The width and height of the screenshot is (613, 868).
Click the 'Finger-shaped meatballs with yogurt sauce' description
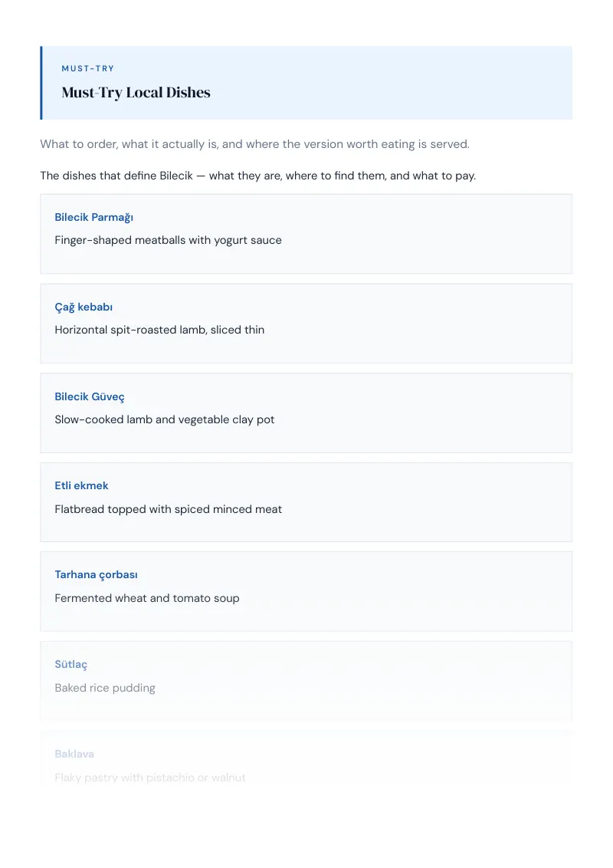coord(168,240)
